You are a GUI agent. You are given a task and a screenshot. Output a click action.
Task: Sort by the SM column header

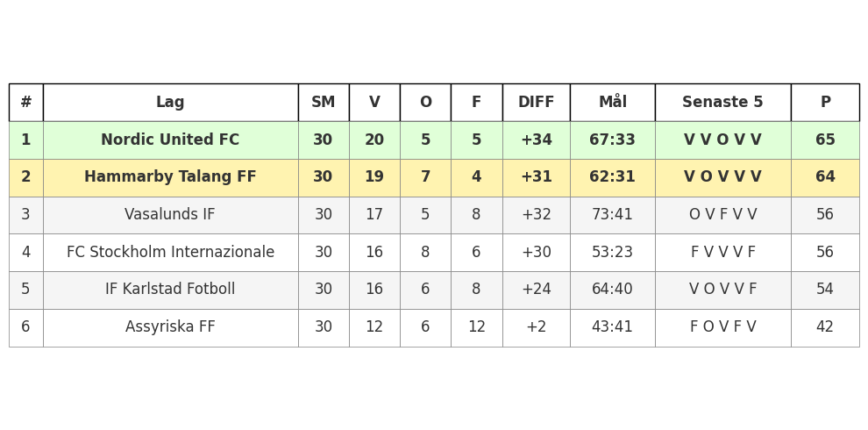(x=323, y=103)
